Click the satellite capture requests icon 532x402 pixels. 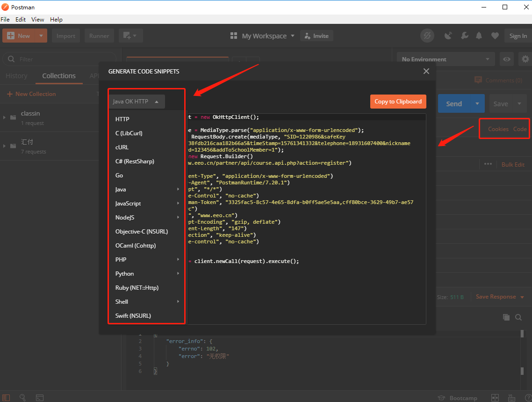[x=448, y=36]
